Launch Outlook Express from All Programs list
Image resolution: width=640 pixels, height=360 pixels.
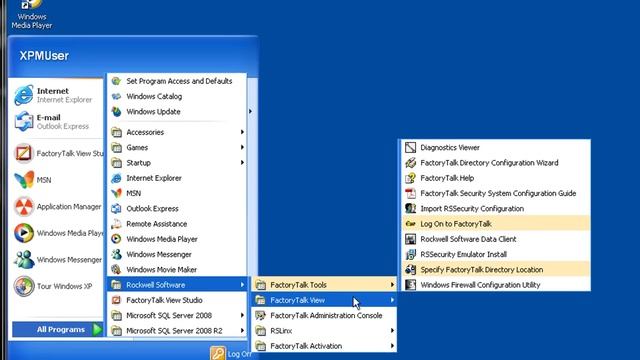click(177, 209)
